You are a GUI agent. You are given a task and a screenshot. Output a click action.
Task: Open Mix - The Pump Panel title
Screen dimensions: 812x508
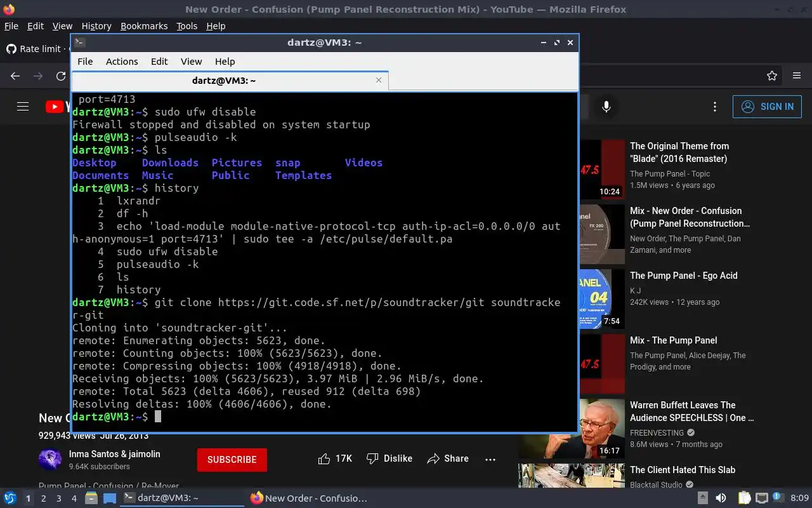coord(674,340)
